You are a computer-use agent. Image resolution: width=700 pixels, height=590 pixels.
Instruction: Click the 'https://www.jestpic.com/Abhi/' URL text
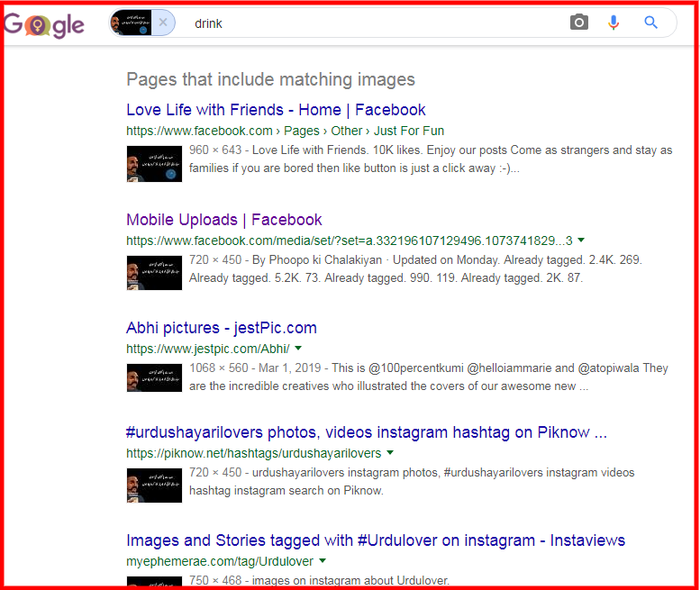(207, 349)
